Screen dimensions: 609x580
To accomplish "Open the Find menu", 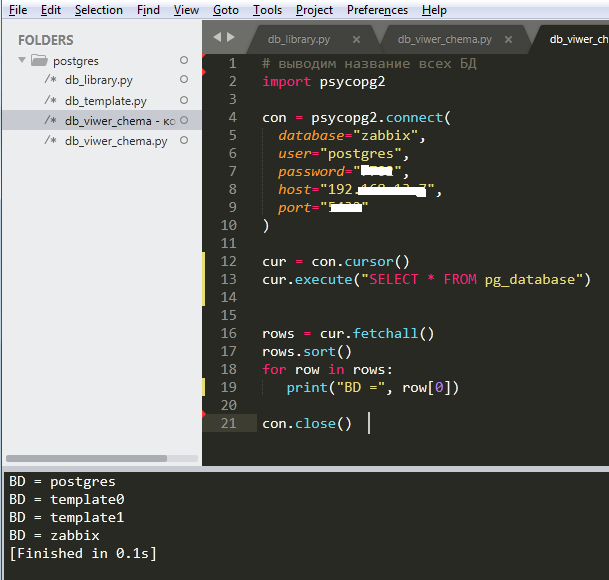I will [x=148, y=10].
